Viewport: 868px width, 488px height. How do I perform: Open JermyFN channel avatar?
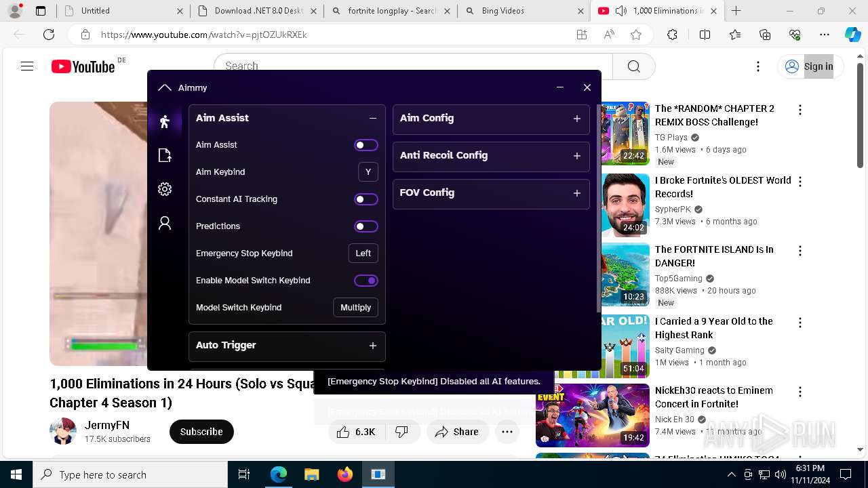coord(63,432)
